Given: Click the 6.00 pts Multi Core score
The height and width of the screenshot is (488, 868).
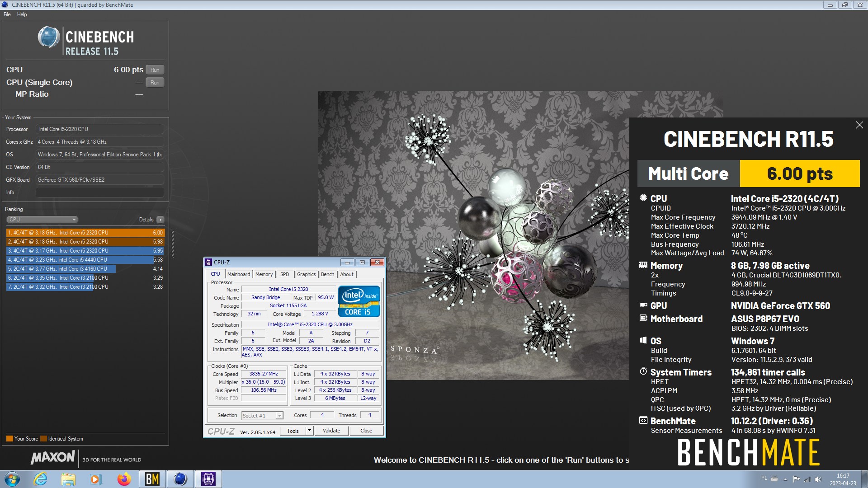Looking at the screenshot, I should click(799, 174).
